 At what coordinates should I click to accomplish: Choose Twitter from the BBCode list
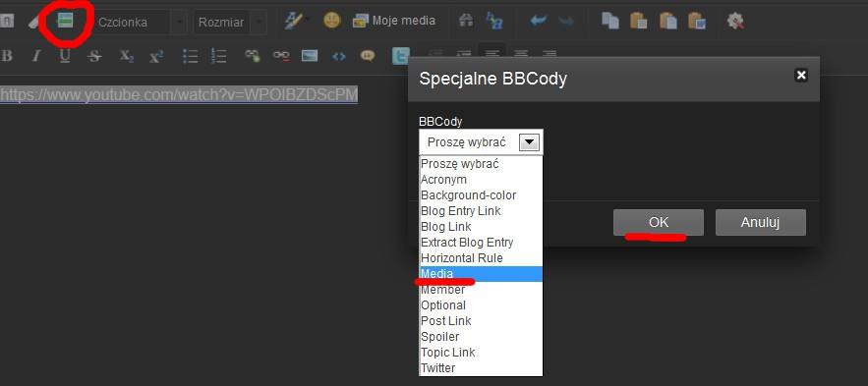coord(481,367)
